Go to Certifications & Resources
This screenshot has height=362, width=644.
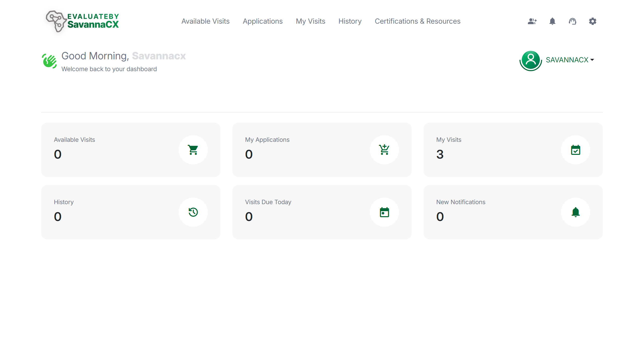[418, 21]
